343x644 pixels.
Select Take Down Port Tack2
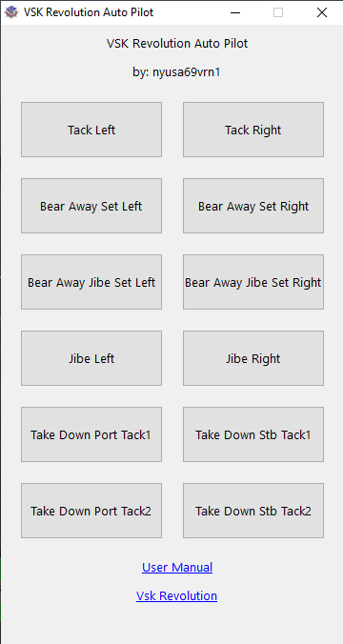point(91,511)
